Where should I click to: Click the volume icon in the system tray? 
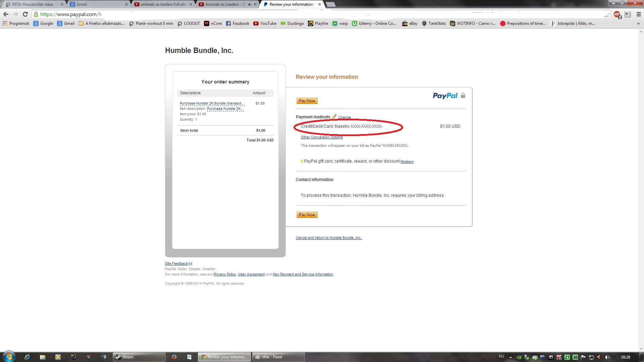(x=607, y=357)
